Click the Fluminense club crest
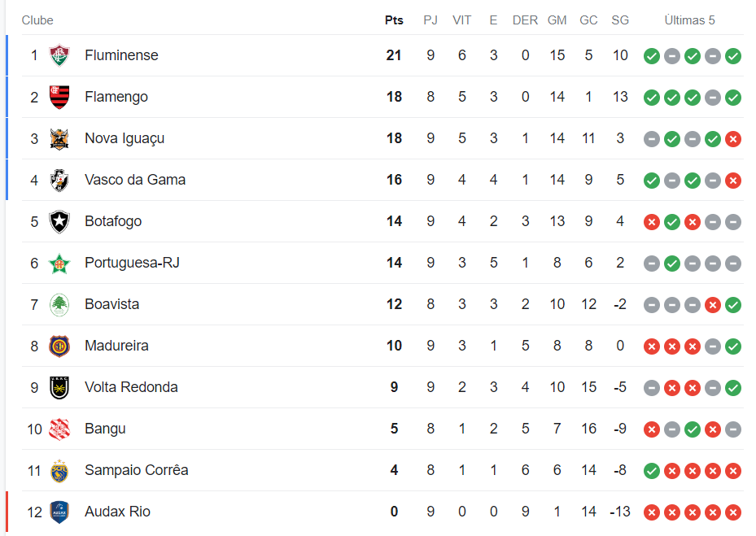756x536 pixels. point(59,55)
